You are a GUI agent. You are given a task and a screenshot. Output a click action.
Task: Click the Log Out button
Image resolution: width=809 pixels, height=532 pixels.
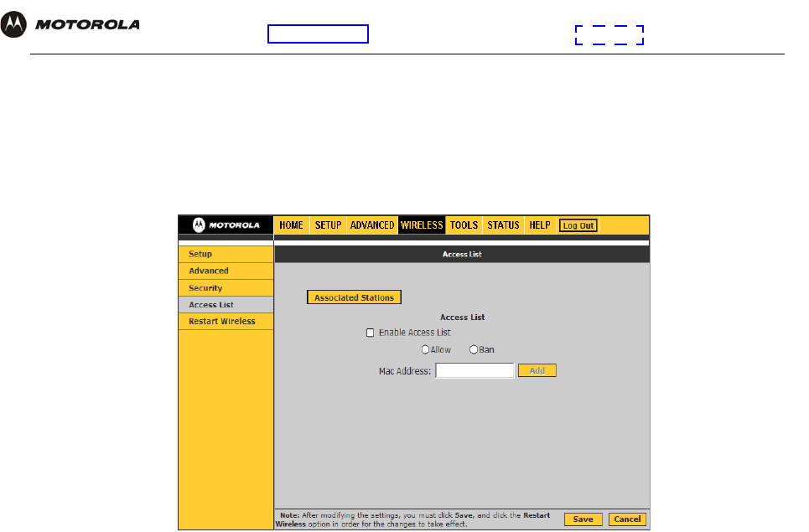pyautogui.click(x=578, y=226)
